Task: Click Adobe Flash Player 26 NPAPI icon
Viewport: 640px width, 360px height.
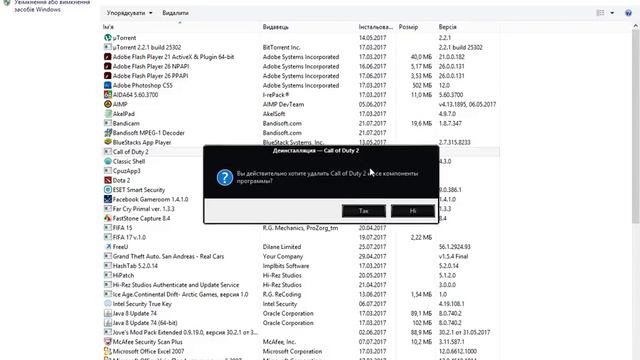Action: [108, 66]
